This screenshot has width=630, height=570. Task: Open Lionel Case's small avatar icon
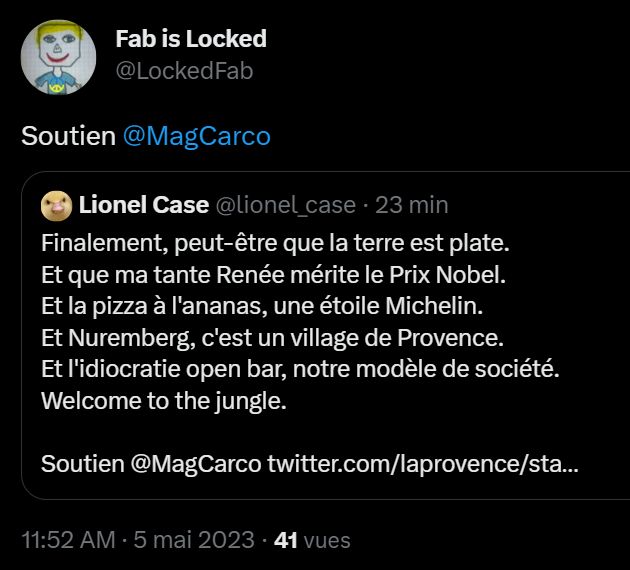pos(55,205)
